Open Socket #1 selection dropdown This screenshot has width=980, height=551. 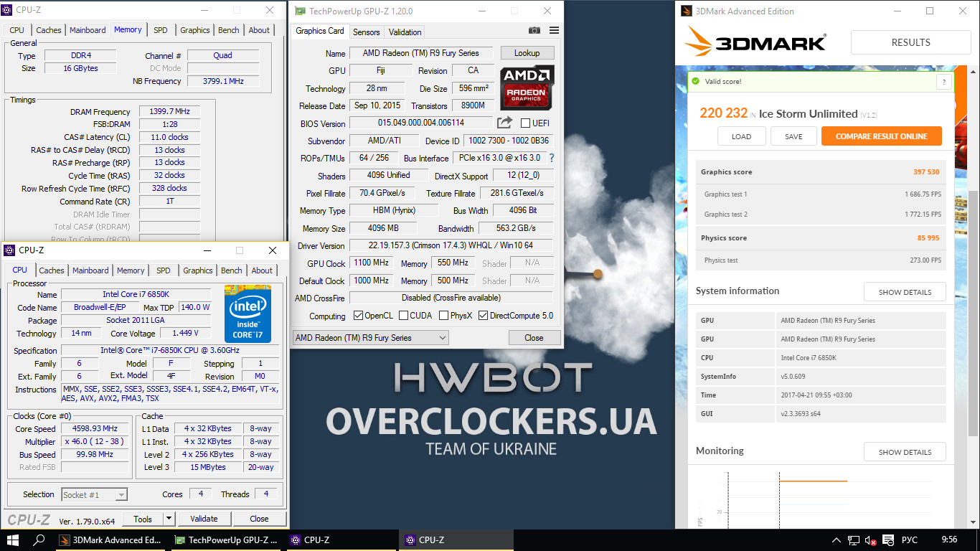(x=95, y=494)
